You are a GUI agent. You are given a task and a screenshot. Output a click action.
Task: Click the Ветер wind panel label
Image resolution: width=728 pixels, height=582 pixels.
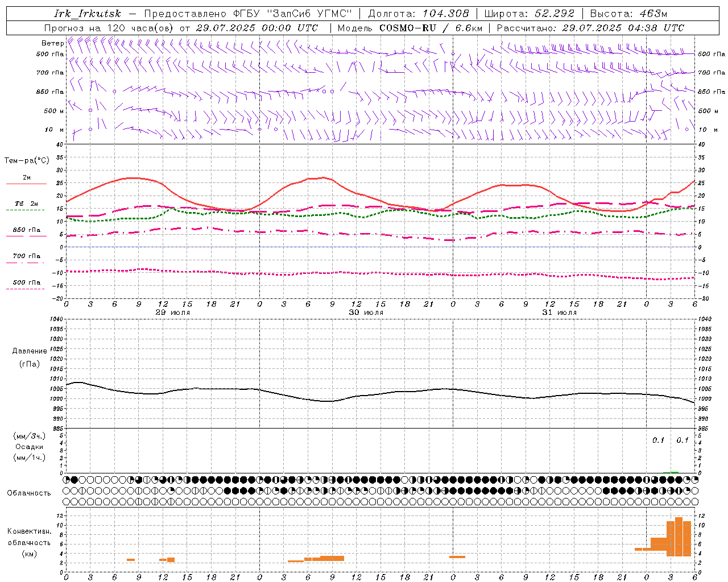click(52, 43)
